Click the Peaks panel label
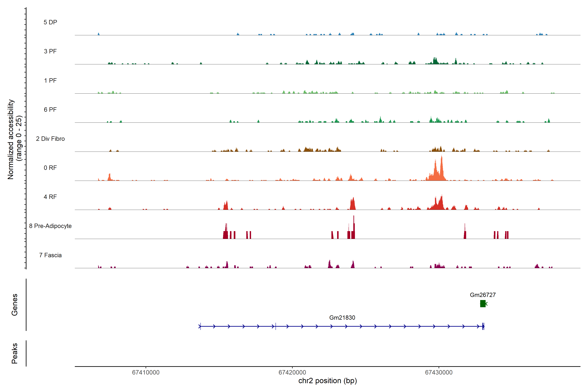This screenshot has width=588, height=392. pos(15,353)
